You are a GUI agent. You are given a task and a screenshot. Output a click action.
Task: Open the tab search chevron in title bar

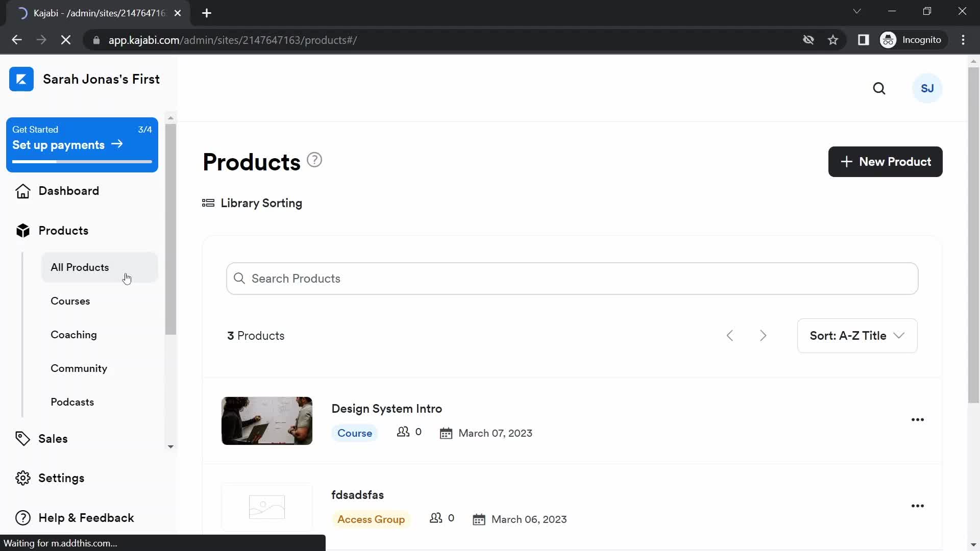[857, 11]
